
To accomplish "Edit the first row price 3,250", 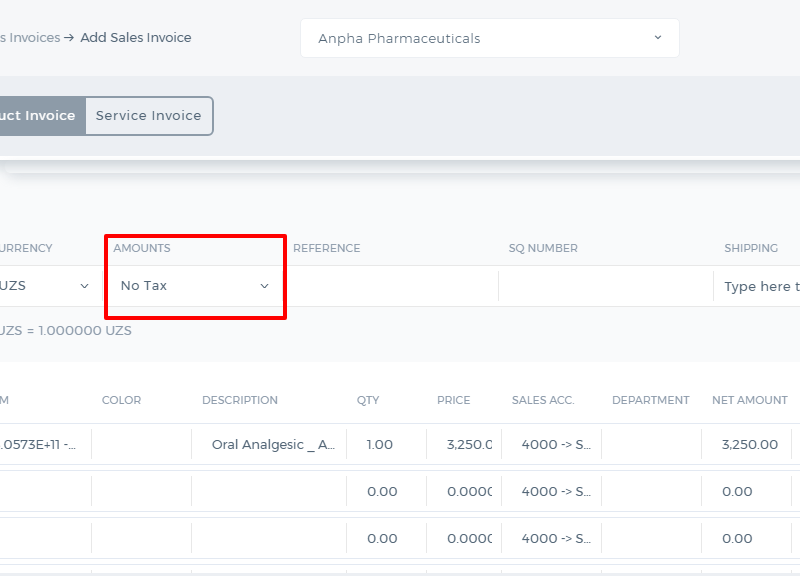I will [464, 444].
